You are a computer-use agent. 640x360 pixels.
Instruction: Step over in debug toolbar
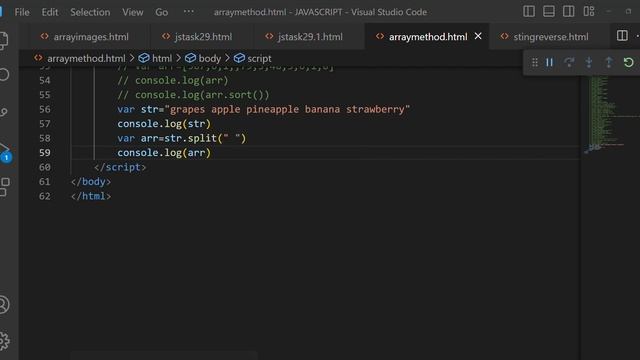[x=569, y=62]
